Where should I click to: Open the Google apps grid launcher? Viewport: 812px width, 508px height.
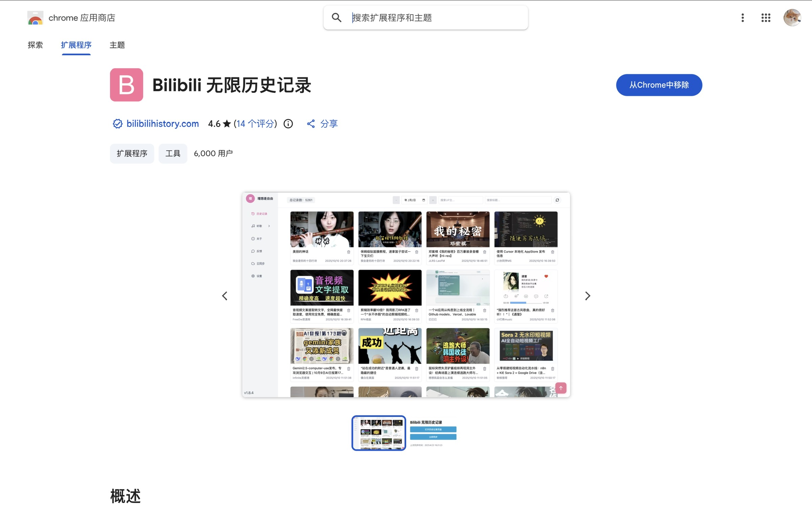coord(766,18)
